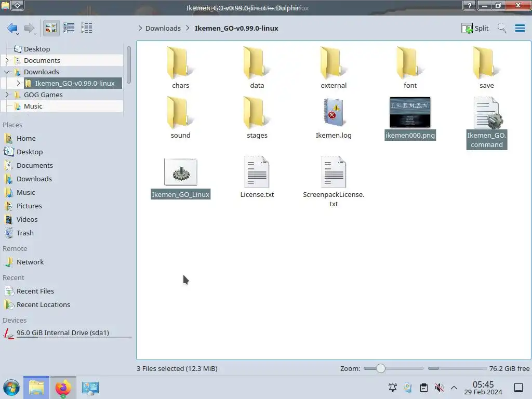This screenshot has width=532, height=399.
Task: Open the clipboard tray icon
Action: point(424,388)
